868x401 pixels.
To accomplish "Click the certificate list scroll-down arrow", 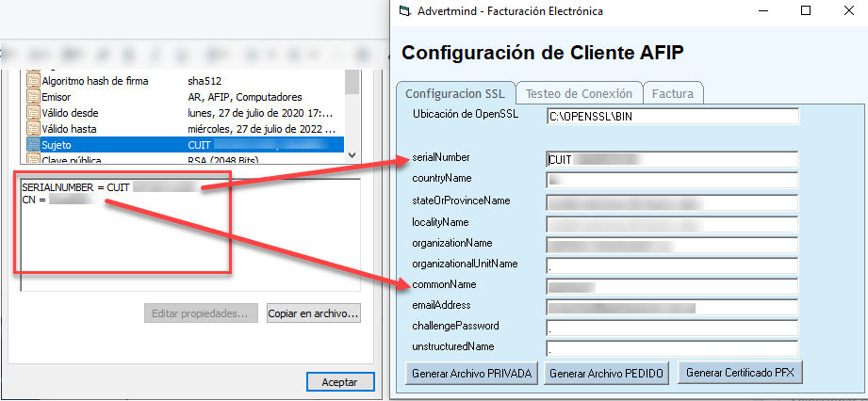I will [352, 156].
